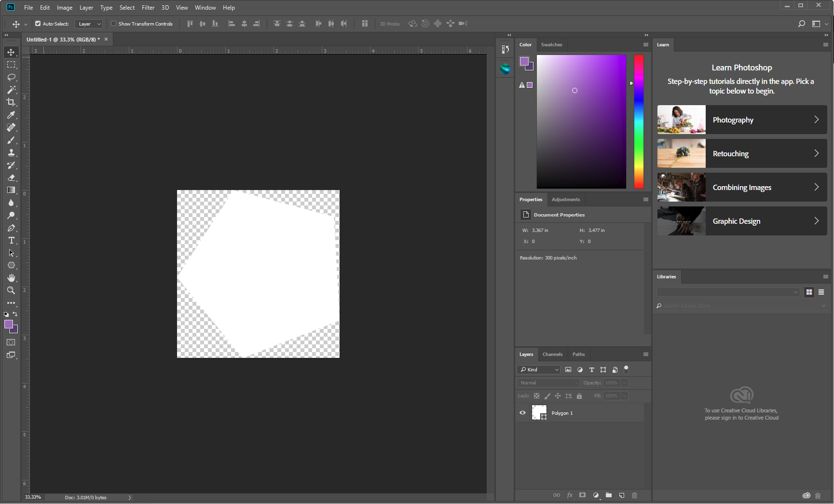Open the Filter menu
Viewport: 834px width, 504px height.
pyautogui.click(x=148, y=8)
